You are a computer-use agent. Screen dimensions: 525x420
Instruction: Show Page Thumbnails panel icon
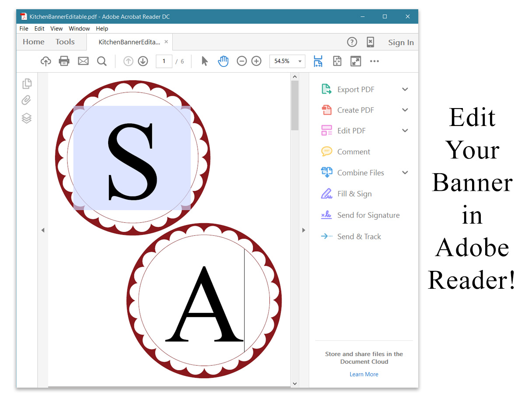(27, 83)
